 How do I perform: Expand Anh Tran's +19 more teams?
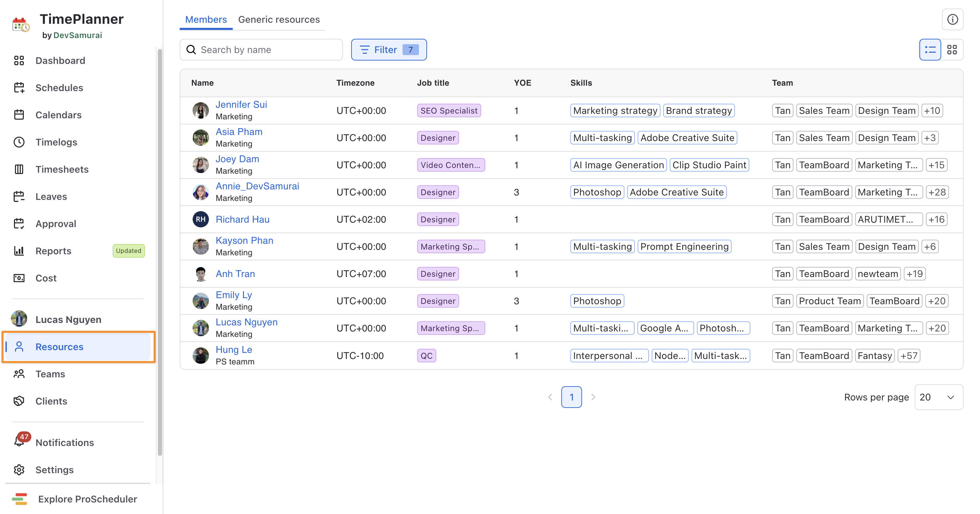[x=914, y=274]
